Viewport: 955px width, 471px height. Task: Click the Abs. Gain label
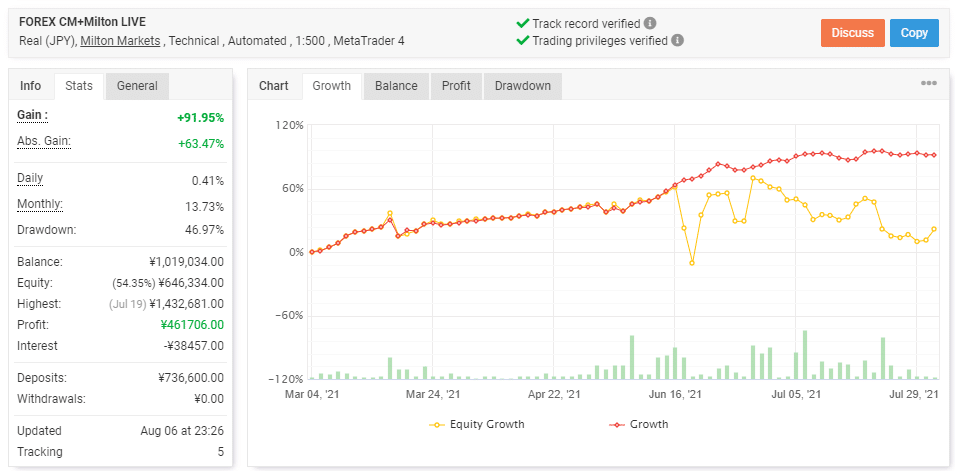(x=44, y=141)
